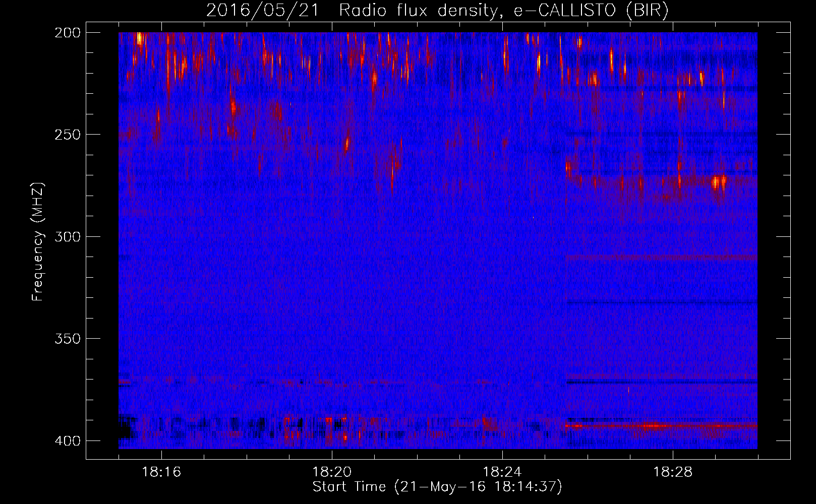Click the 18:16 time tick label
The image size is (816, 504).
161,472
